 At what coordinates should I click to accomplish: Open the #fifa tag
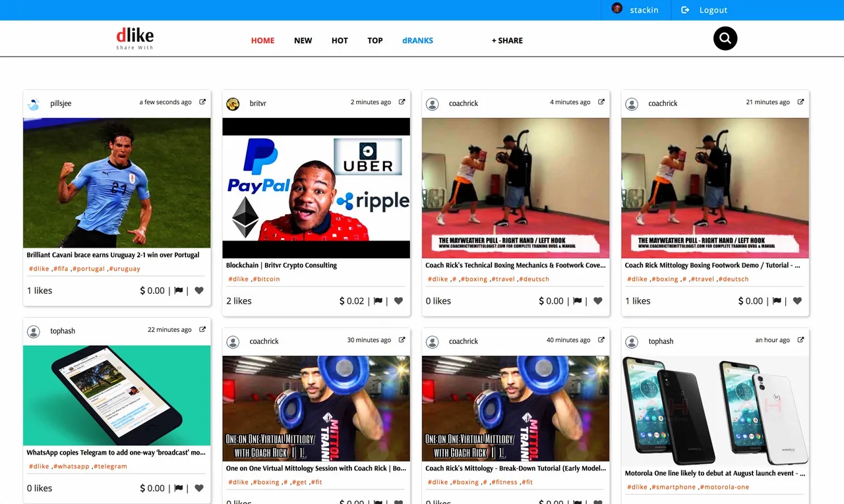tap(61, 269)
